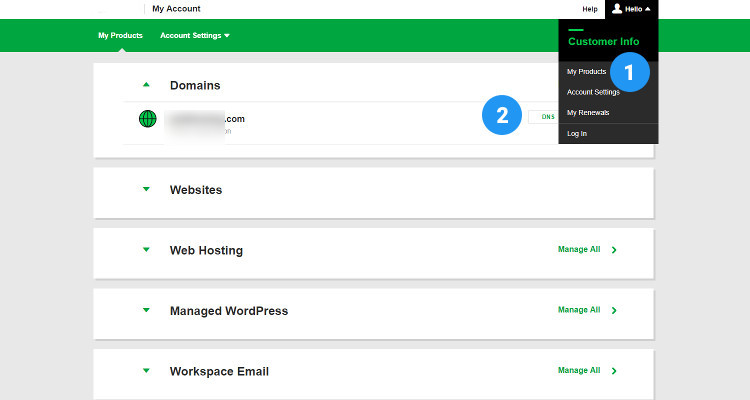Open the Account Settings dropdown in green bar
The width and height of the screenshot is (750, 400).
[x=195, y=35]
